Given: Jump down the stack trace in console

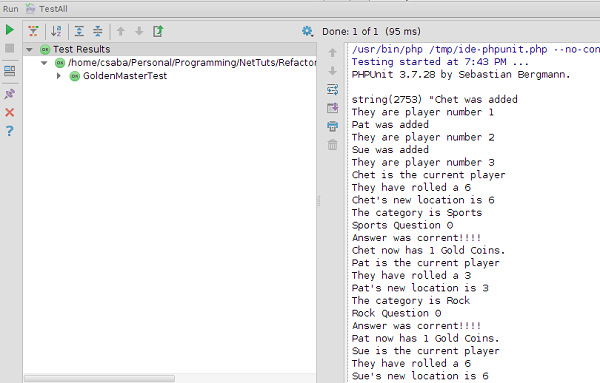Looking at the screenshot, I should [x=333, y=71].
